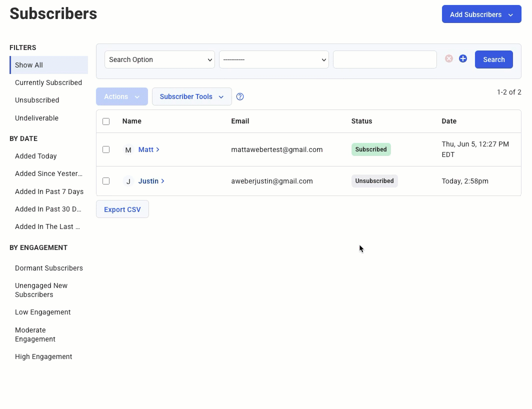Click the blue plus add-filter icon
The height and width of the screenshot is (409, 532).
(x=463, y=59)
